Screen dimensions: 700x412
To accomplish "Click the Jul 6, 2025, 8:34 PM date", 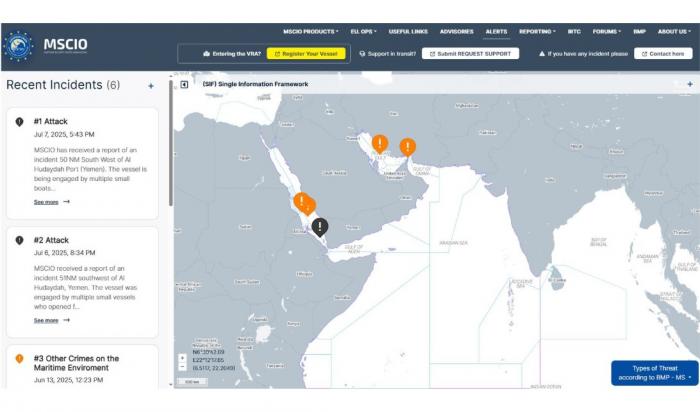I will click(64, 253).
